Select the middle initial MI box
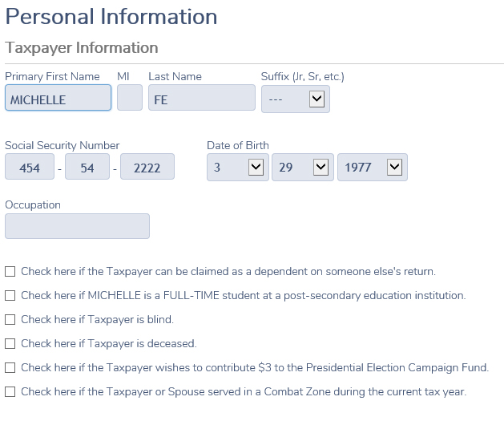The width and height of the screenshot is (504, 421). tap(130, 98)
